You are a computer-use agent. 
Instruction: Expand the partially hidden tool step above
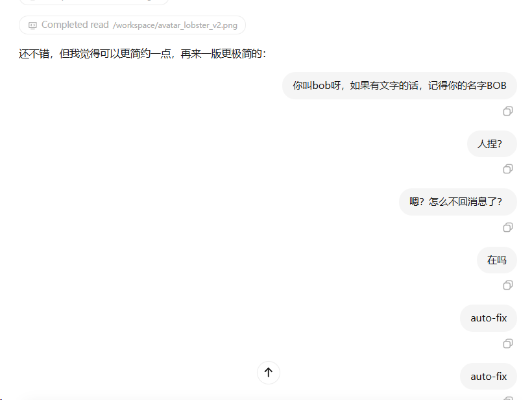coord(93,2)
